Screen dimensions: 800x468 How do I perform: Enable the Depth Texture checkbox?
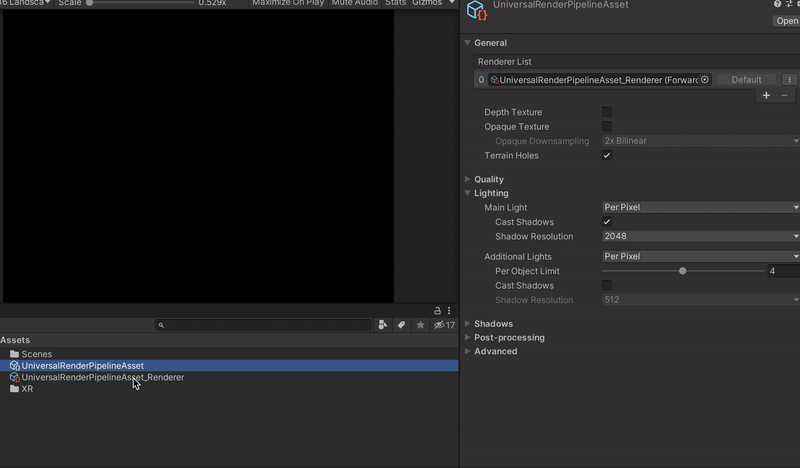(x=607, y=112)
